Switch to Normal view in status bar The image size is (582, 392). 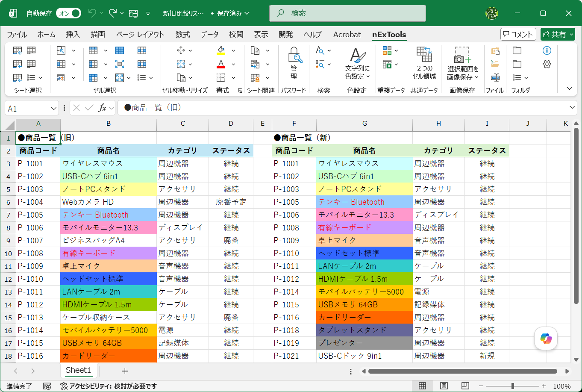(422, 386)
